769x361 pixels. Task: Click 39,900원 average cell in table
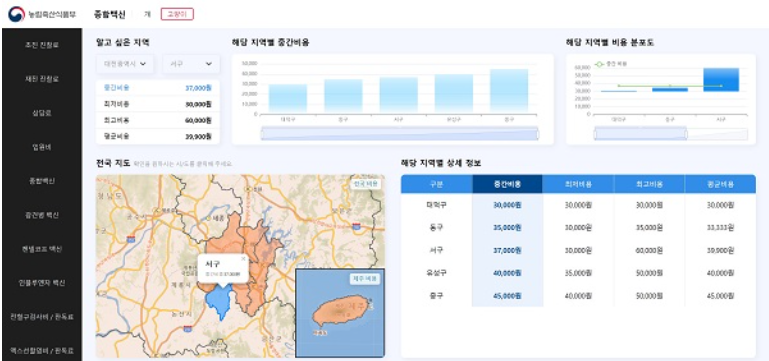click(x=720, y=250)
